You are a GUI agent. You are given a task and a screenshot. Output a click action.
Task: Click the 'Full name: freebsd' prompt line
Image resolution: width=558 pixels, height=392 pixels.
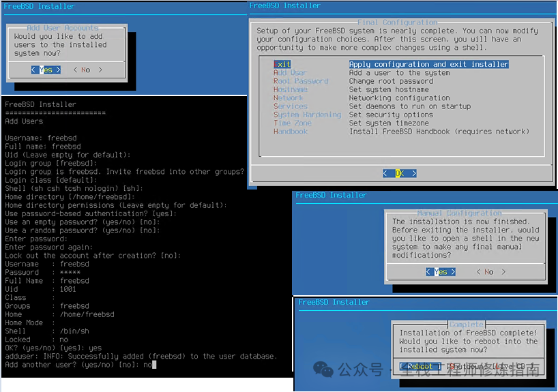[43, 147]
